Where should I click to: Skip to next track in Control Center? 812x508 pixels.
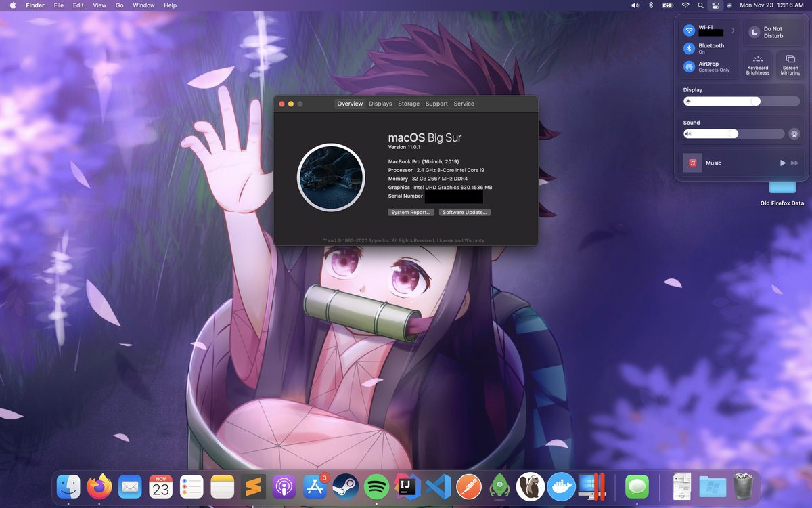[x=795, y=163]
